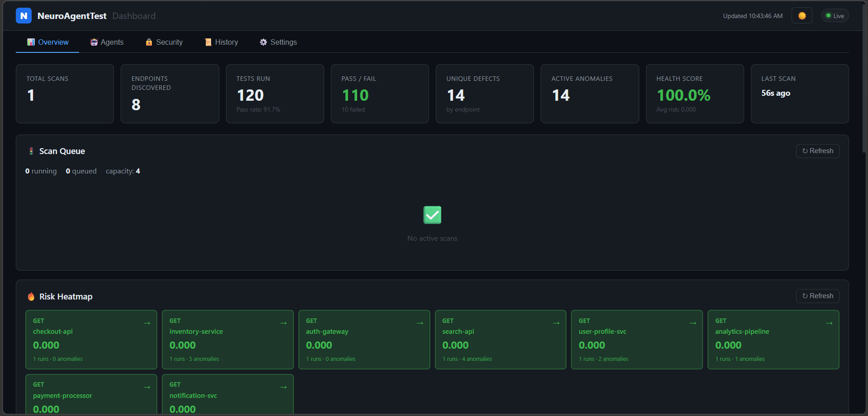Open the Security tab
This screenshot has width=868, height=416.
(x=164, y=42)
